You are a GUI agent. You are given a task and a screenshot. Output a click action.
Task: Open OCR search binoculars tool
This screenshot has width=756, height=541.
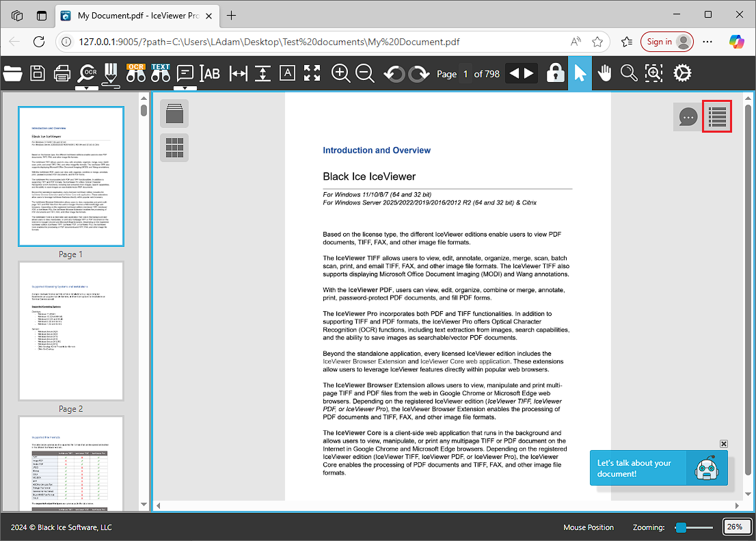click(x=136, y=73)
